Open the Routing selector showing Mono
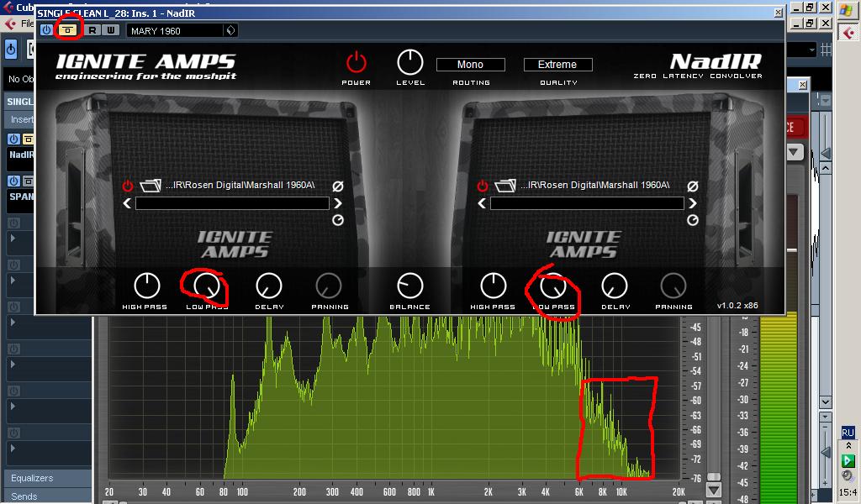Viewport: 861px width, 504px height. 471,65
